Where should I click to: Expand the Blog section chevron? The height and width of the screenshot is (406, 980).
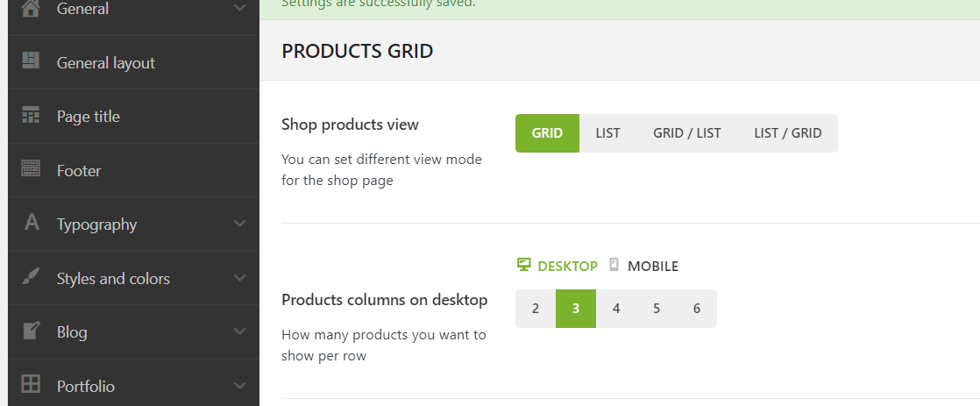click(240, 331)
